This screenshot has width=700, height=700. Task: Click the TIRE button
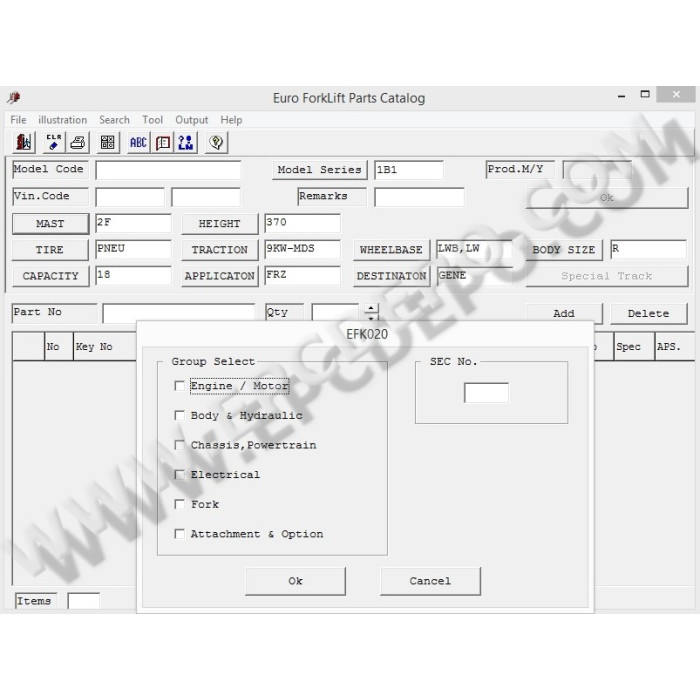click(50, 250)
